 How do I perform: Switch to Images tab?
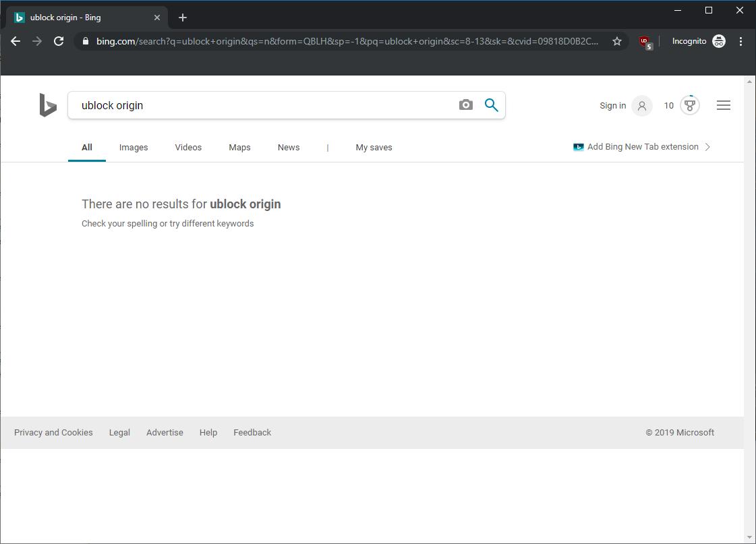click(x=134, y=148)
